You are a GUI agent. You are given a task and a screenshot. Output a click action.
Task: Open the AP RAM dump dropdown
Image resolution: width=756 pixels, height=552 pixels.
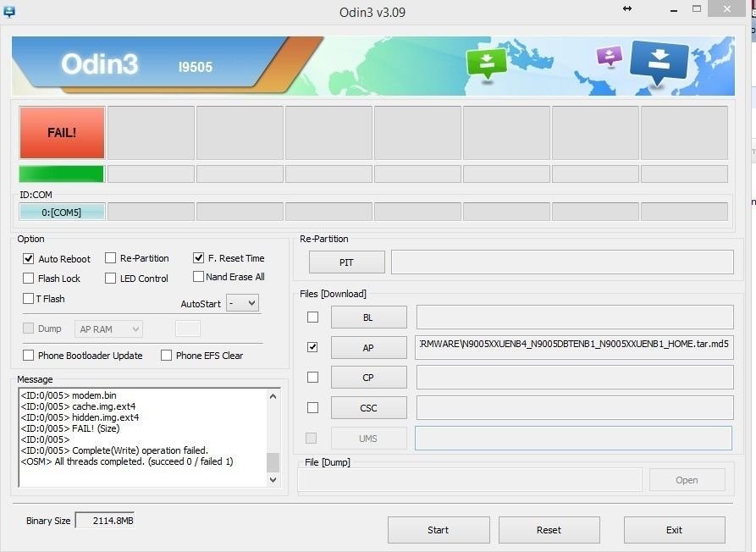pyautogui.click(x=108, y=329)
